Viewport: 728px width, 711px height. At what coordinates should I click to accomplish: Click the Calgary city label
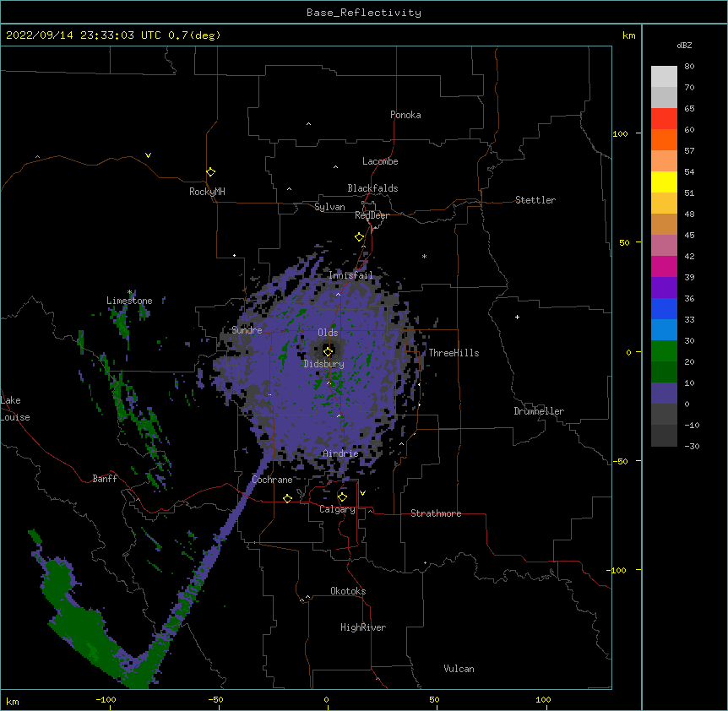point(337,509)
